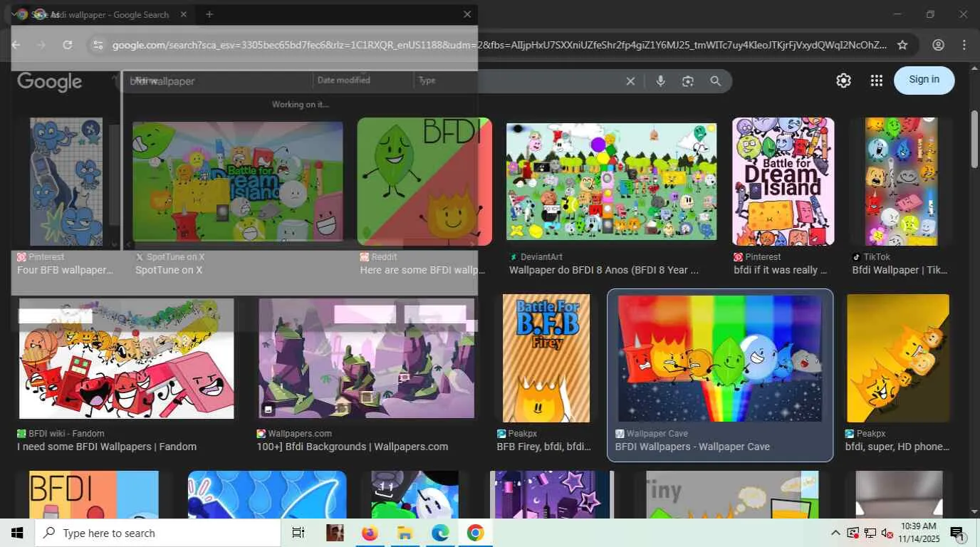View site information for google.com

pos(98,45)
